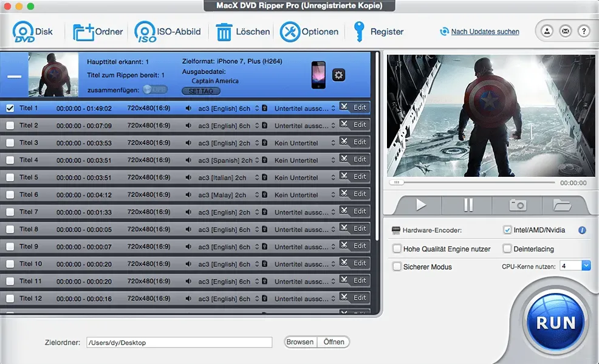Click the mail envelope icon
Screen dimensions: 599x364
click(x=566, y=32)
